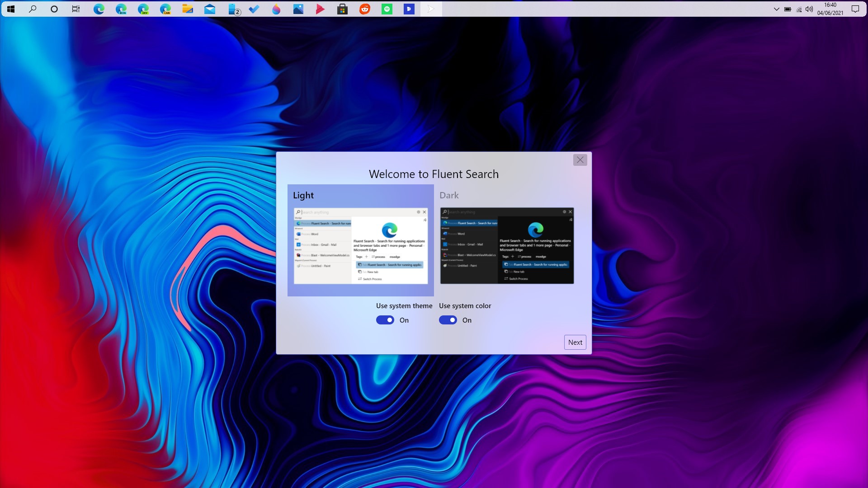Open Your Phone with the 2 badge

tap(233, 9)
